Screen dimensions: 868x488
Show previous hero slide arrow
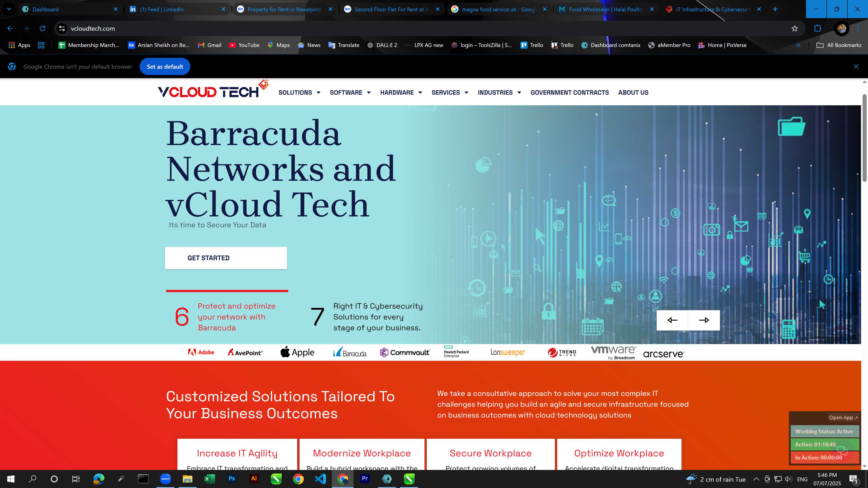point(672,320)
